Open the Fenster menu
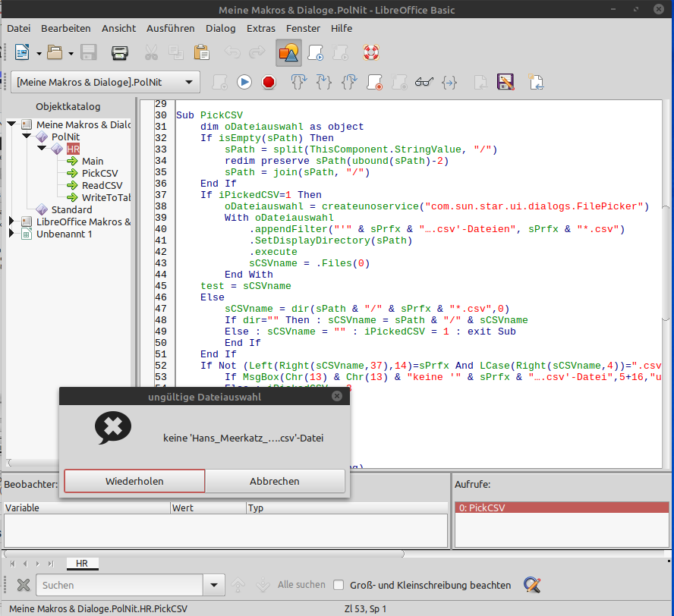 coord(303,28)
